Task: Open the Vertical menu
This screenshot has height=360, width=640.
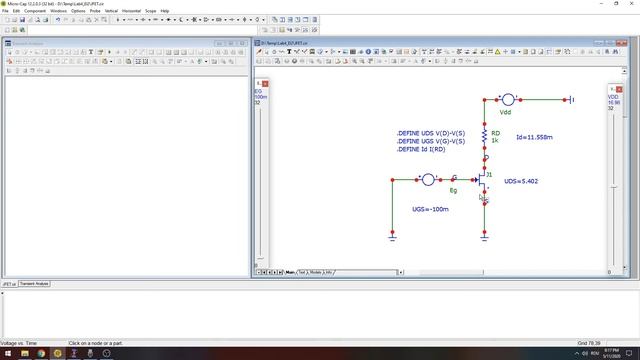Action: click(x=111, y=11)
